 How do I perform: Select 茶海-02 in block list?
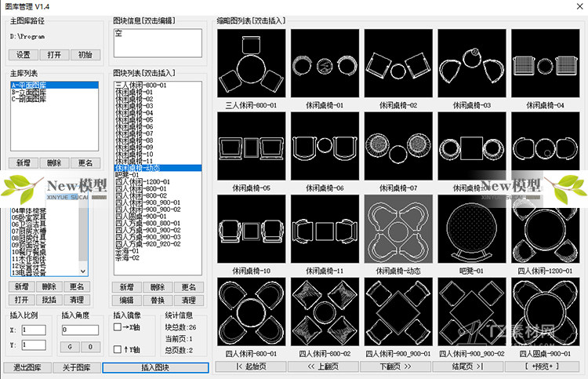point(158,258)
